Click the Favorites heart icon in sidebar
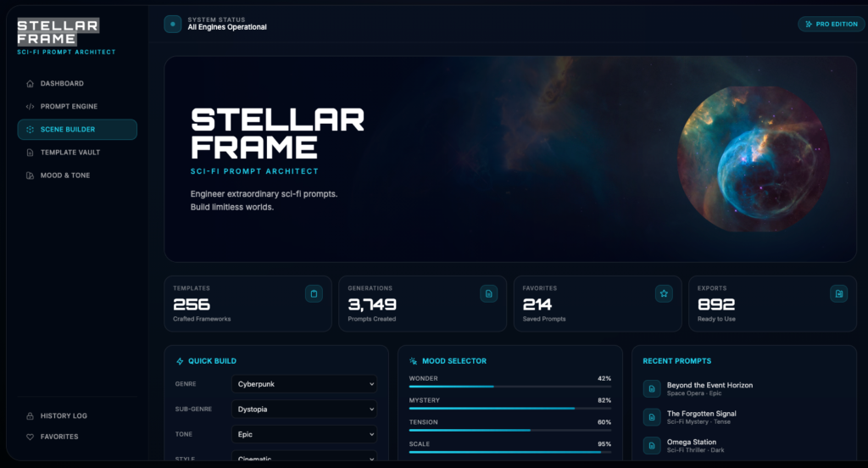The height and width of the screenshot is (468, 868). click(x=30, y=437)
